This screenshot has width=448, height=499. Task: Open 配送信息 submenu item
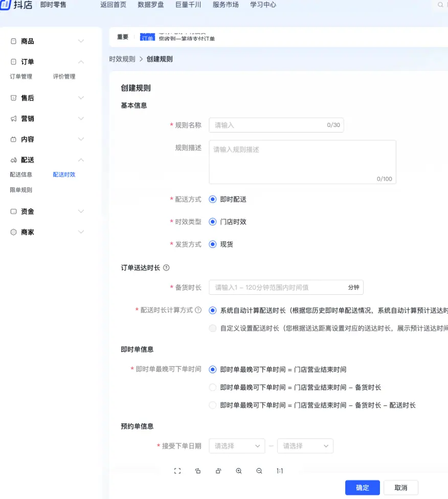(x=21, y=175)
